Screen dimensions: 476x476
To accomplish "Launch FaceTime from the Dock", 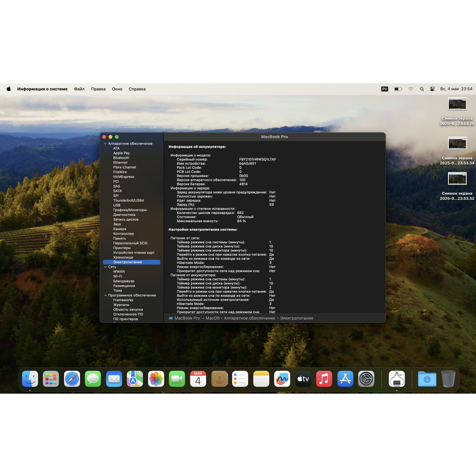I will 177,379.
